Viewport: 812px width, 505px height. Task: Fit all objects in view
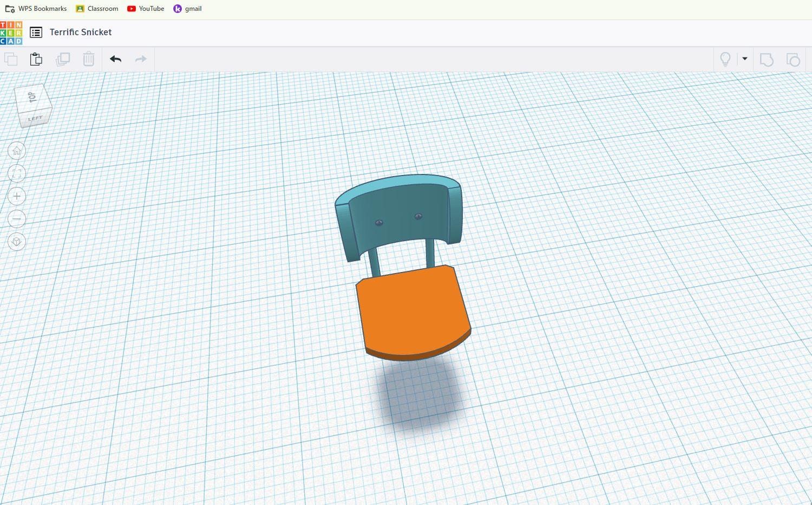tap(17, 173)
